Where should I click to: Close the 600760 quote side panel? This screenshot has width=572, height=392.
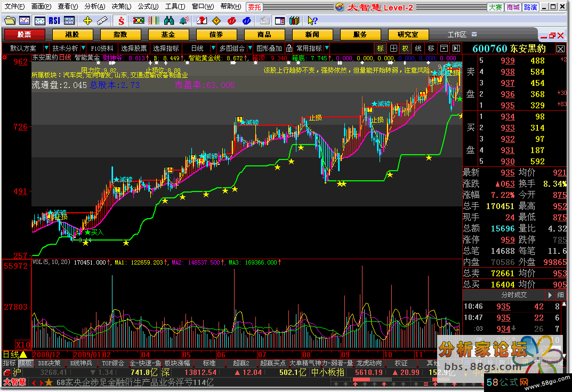click(x=560, y=49)
